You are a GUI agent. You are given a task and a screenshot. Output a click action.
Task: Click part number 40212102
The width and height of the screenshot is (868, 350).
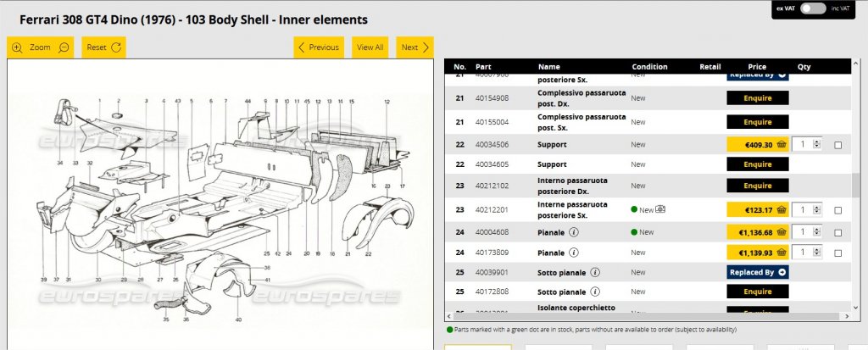click(x=492, y=186)
